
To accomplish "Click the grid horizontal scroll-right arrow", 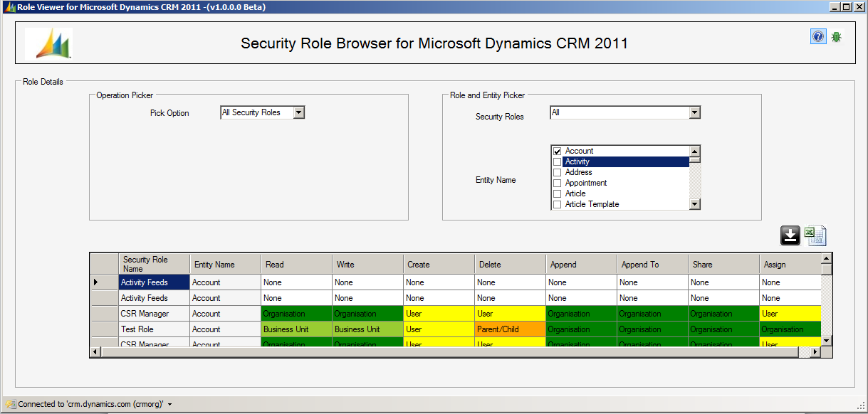I will [x=815, y=351].
